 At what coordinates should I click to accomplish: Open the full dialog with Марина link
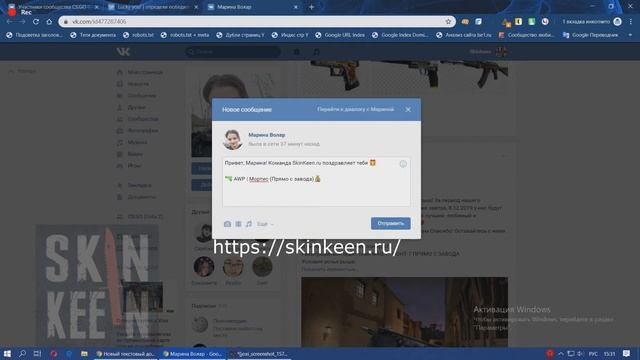pos(356,109)
